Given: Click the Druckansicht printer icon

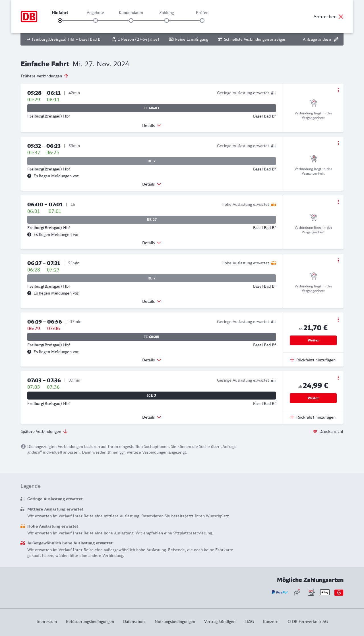Looking at the screenshot, I should point(315,431).
